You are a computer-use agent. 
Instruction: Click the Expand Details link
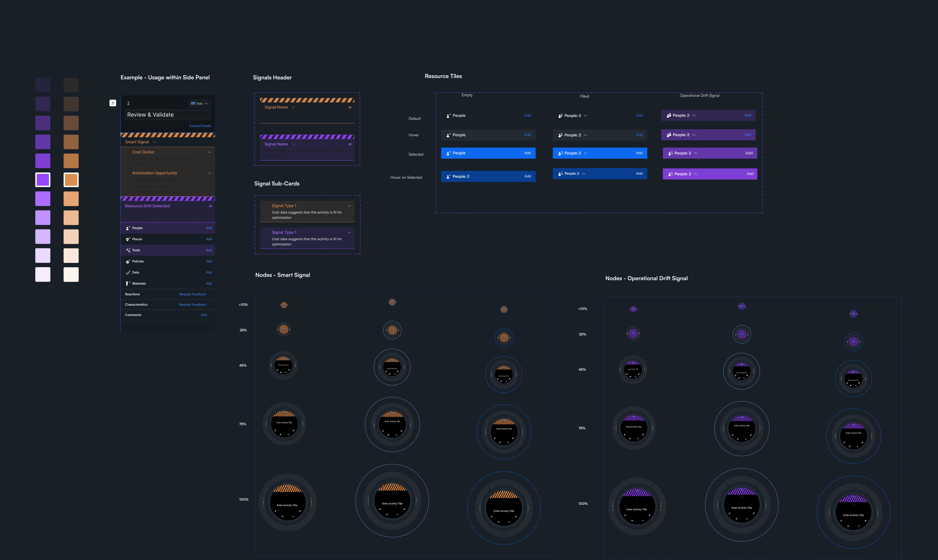coord(200,126)
